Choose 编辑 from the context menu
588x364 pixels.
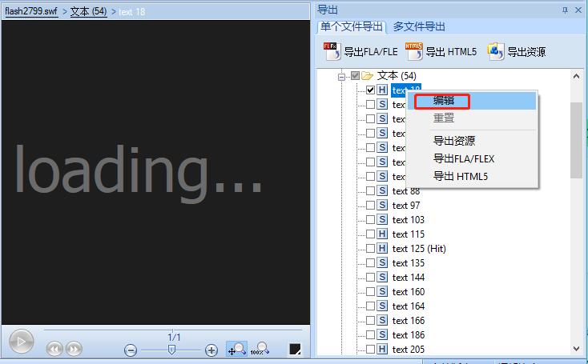pyautogui.click(x=445, y=101)
